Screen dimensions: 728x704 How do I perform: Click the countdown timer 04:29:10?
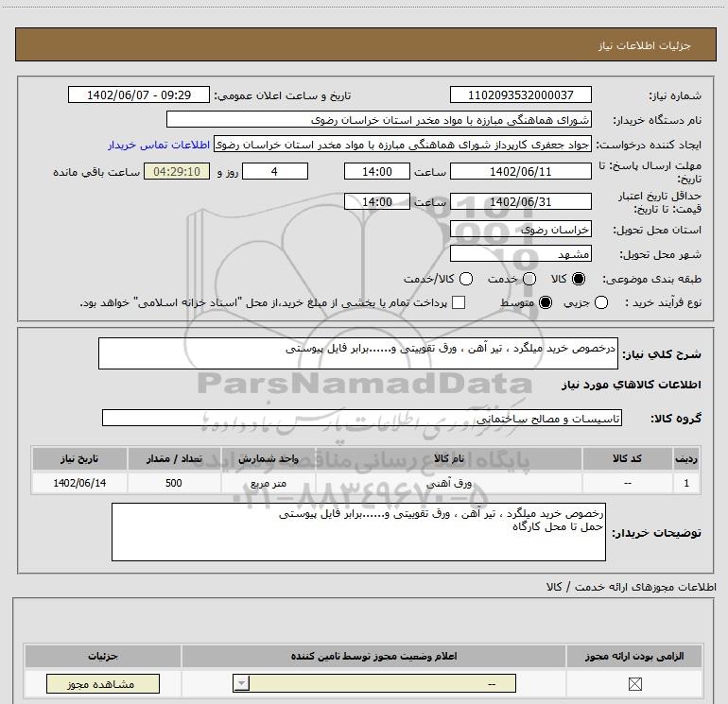coord(177,171)
